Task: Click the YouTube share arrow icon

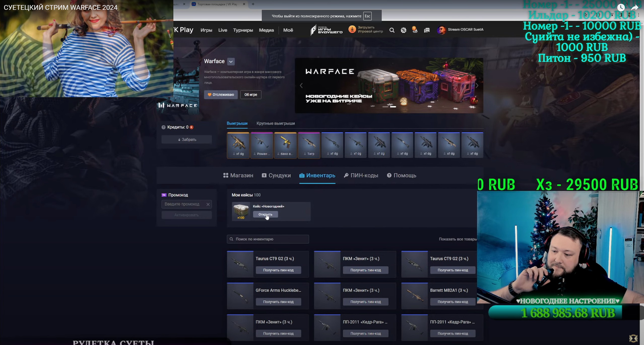Action: tap(634, 8)
